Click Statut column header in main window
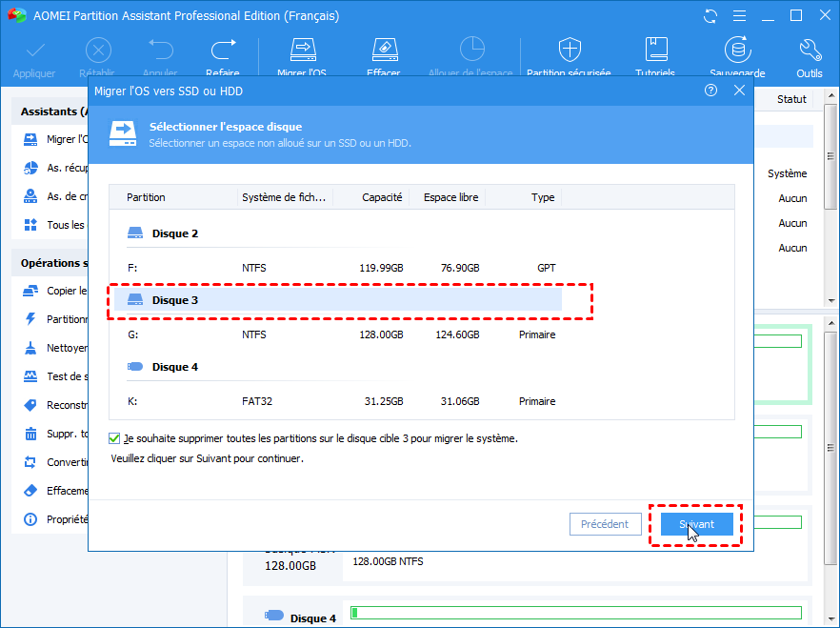Viewport: 840px width, 628px height. click(791, 99)
